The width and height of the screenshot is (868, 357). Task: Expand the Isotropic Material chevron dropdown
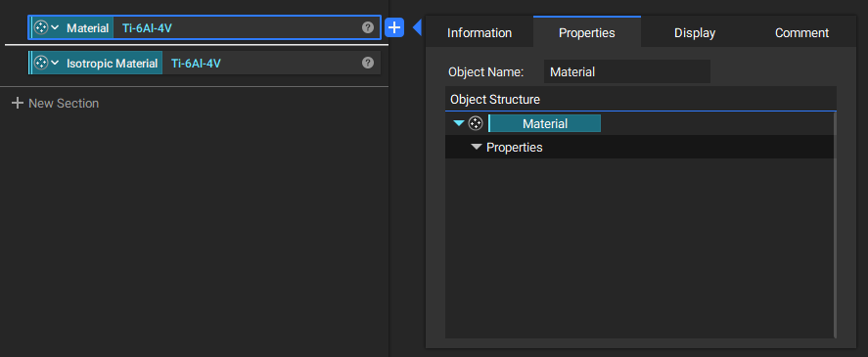point(56,64)
